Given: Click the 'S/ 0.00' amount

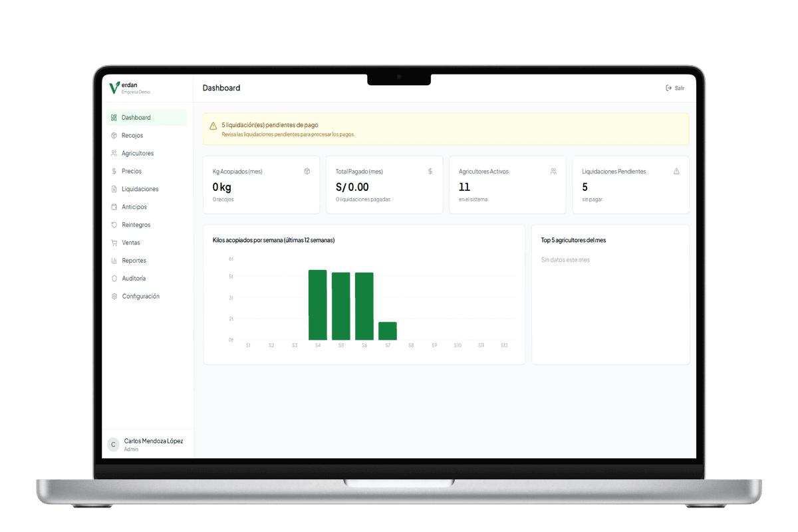Looking at the screenshot, I should (352, 188).
